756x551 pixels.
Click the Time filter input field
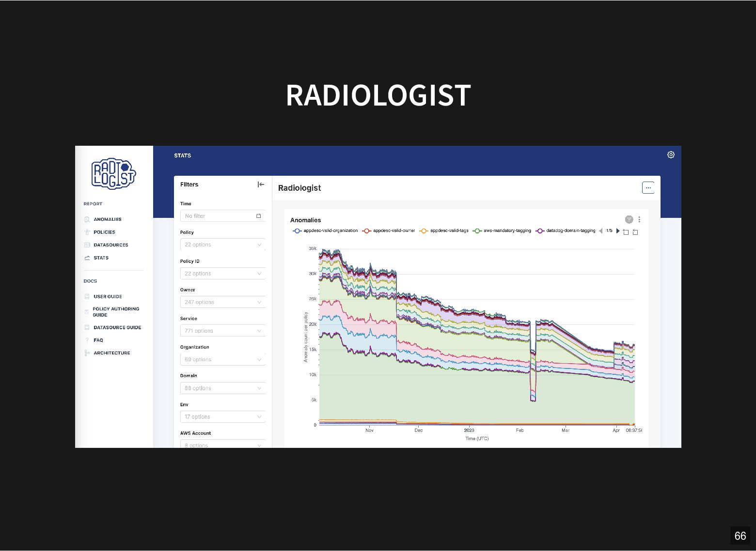[x=223, y=216]
